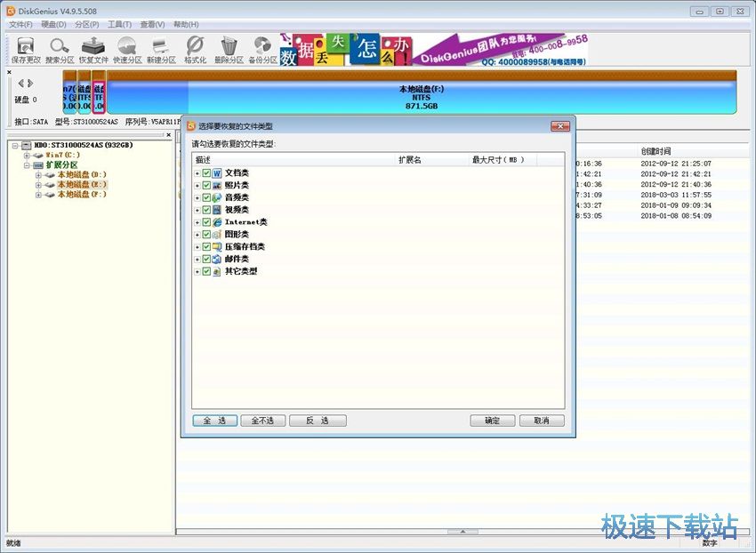756x553 pixels.
Task: Expand the 音频类 tree node
Action: point(197,198)
